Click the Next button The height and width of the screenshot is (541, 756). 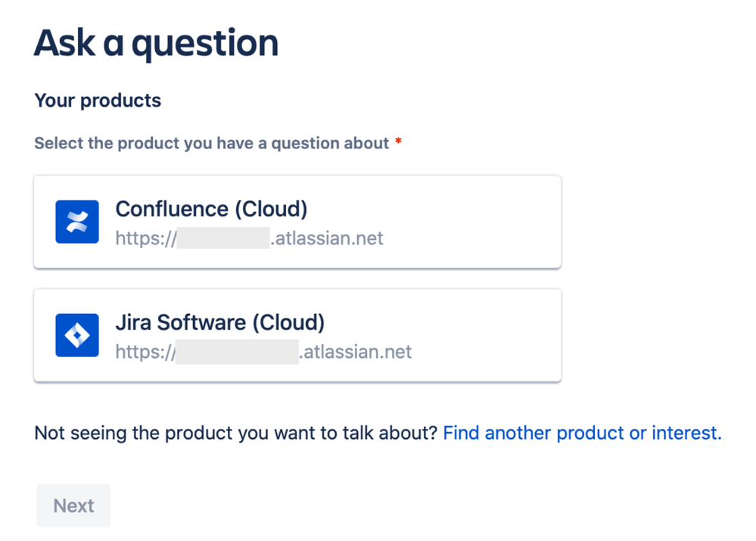tap(73, 505)
